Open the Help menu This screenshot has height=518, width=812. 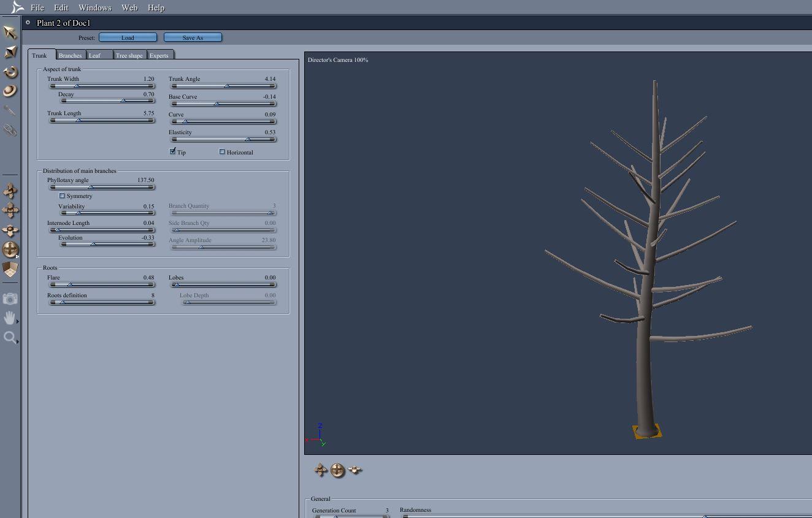pos(156,7)
